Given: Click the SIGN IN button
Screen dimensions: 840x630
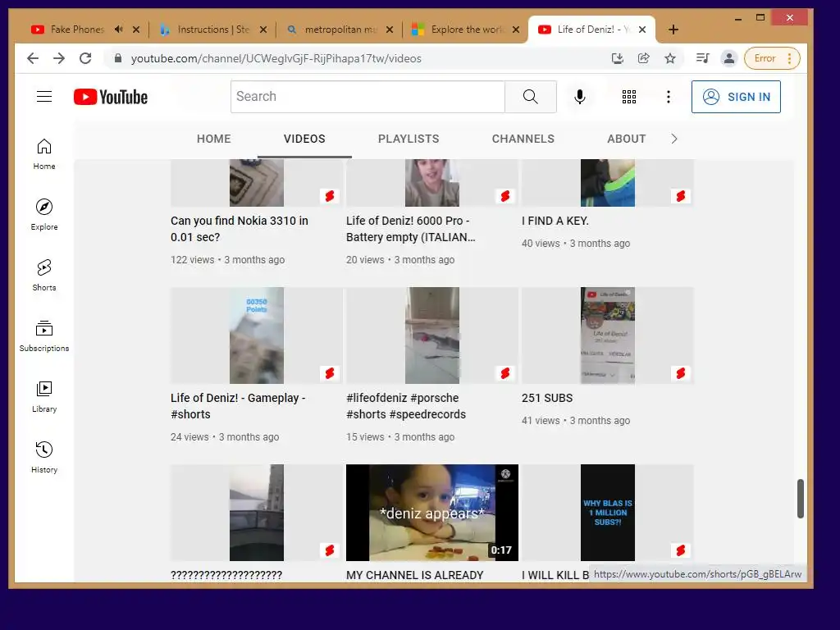Looking at the screenshot, I should pyautogui.click(x=736, y=97).
